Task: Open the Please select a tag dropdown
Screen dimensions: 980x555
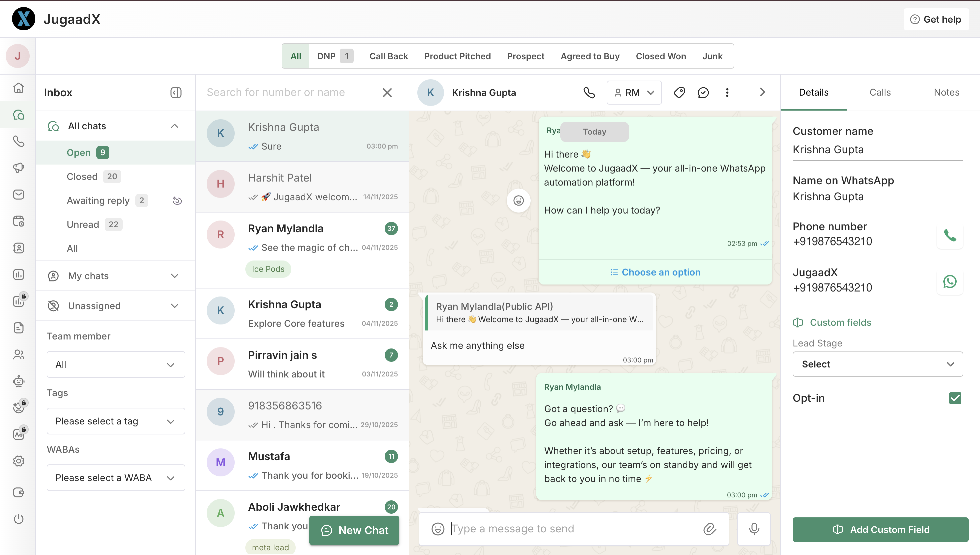Action: (116, 421)
